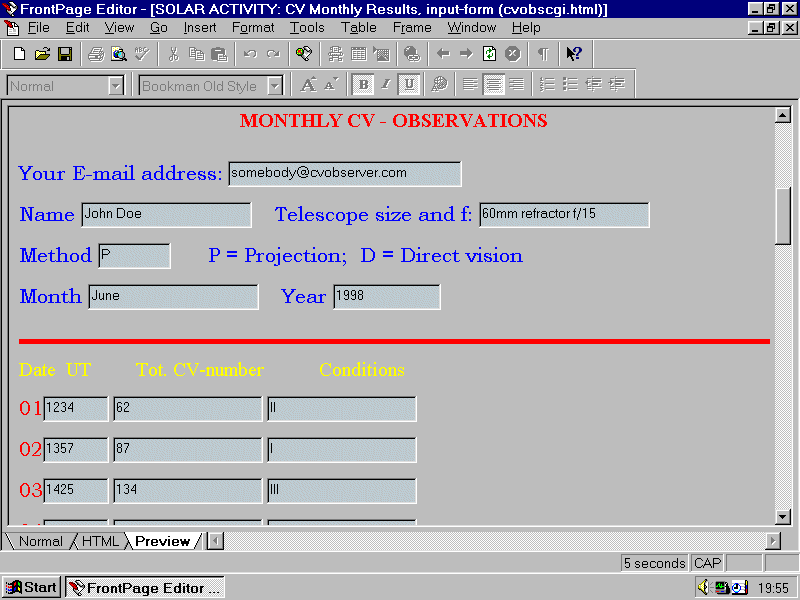Click the Show/Hide paragraph marks icon
The image size is (800, 600).
(543, 54)
